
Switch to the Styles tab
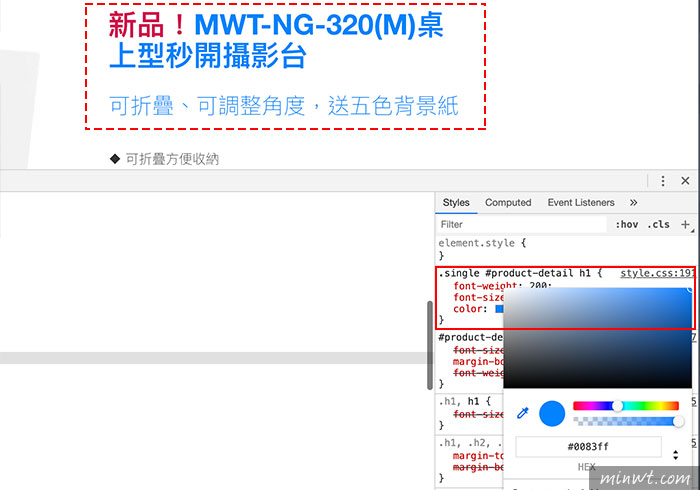[x=456, y=203]
